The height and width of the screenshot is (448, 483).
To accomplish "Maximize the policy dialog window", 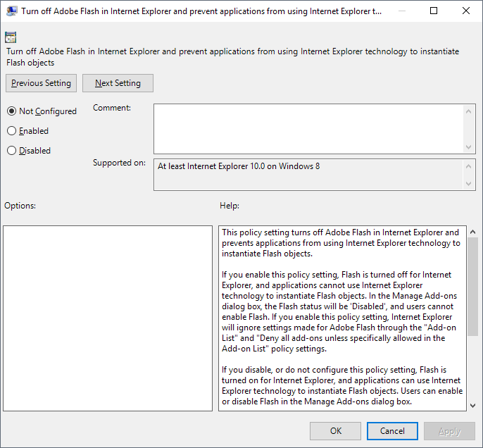I will click(x=434, y=11).
